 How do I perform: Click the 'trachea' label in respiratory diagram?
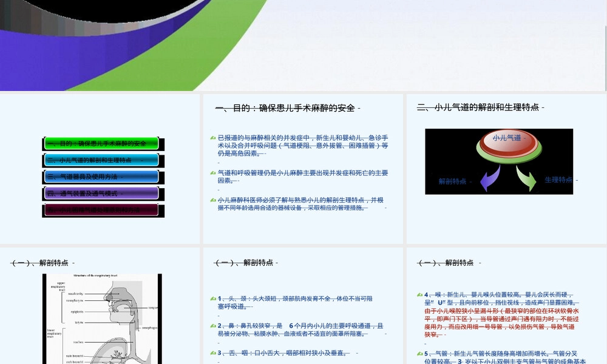[x=78, y=342]
